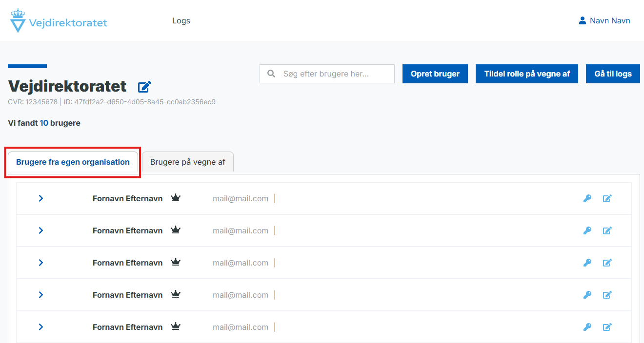This screenshot has height=343, width=644.
Task: Click the crown icon in first user row
Action: 176,198
